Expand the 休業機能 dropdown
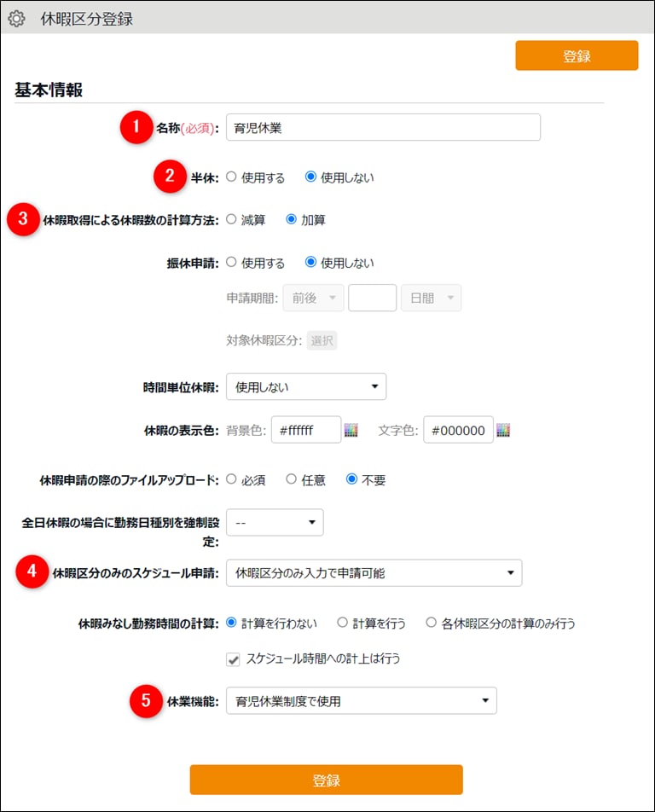 click(361, 701)
